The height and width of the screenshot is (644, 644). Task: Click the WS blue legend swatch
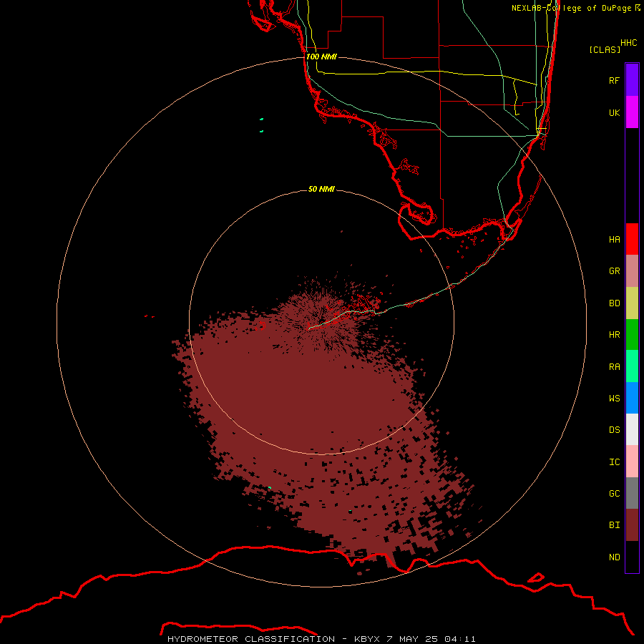pyautogui.click(x=632, y=398)
